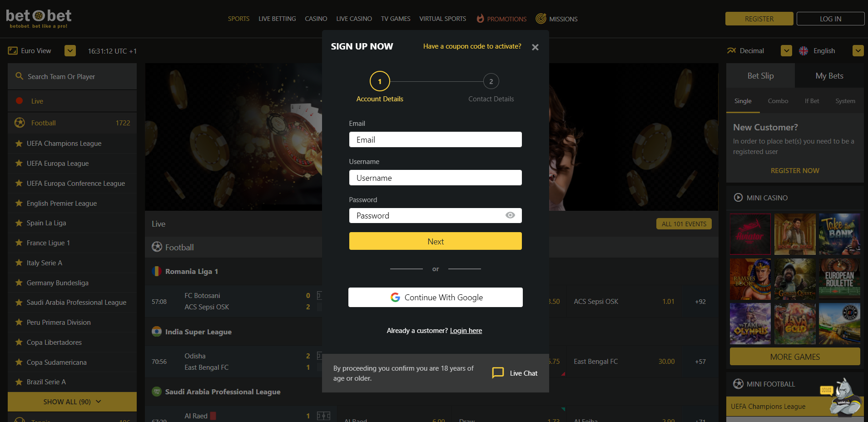Favorite the UEFA Champions League star
Viewport: 868px width, 422px height.
coord(19,144)
